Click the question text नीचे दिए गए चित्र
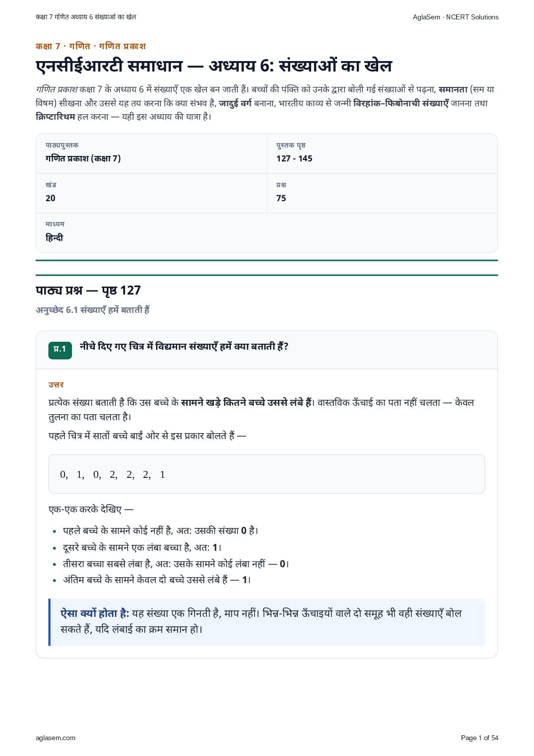Image resolution: width=534 pixels, height=756 pixels. (x=184, y=346)
